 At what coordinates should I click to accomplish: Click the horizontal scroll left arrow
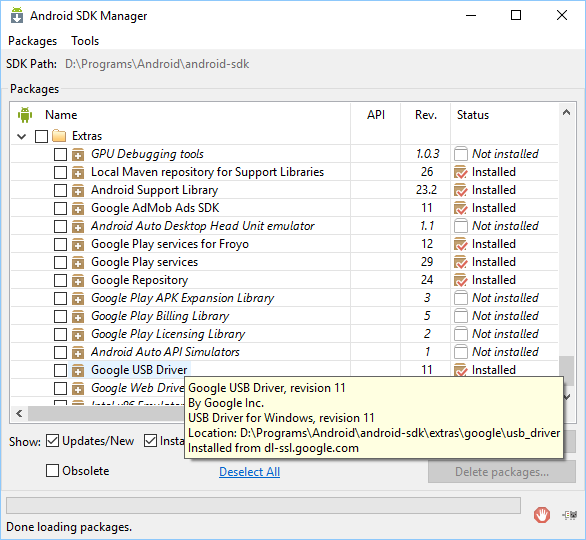click(x=19, y=413)
